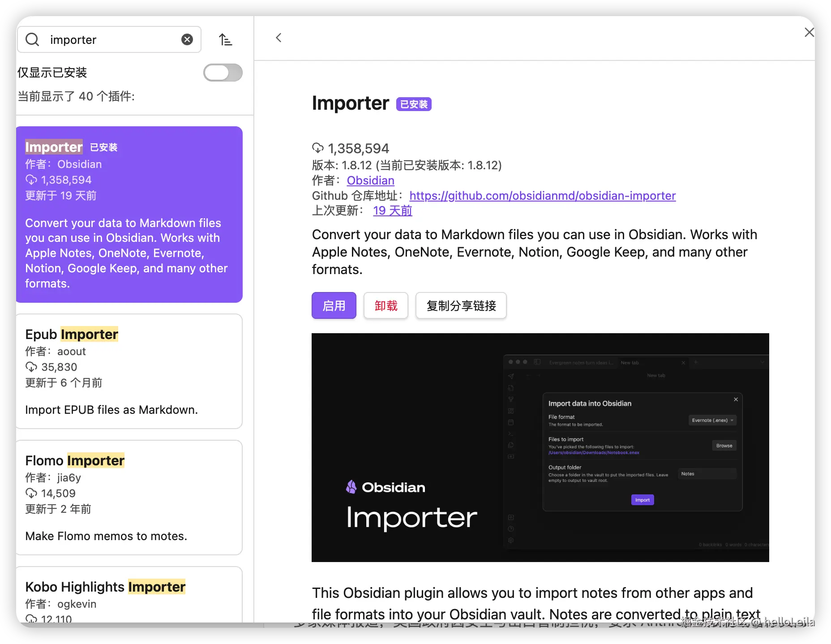
Task: Open the Epub Importer plugin card
Action: [129, 371]
